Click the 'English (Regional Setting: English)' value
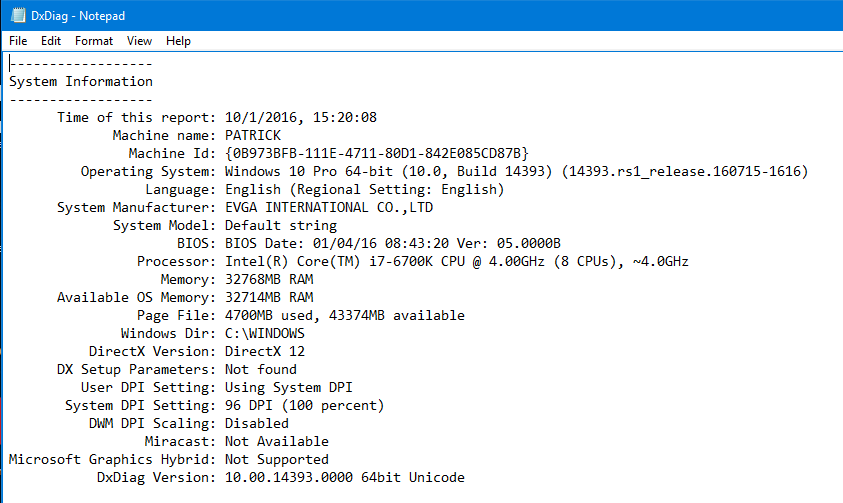The height and width of the screenshot is (503, 843). 365,190
